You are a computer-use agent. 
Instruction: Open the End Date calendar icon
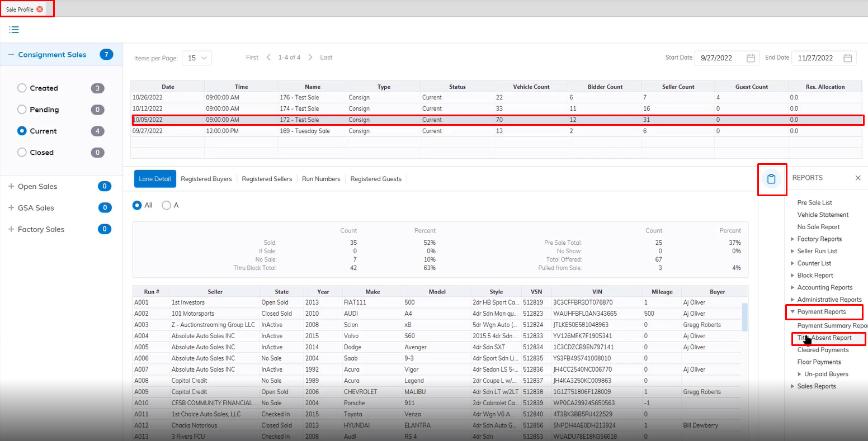(848, 58)
